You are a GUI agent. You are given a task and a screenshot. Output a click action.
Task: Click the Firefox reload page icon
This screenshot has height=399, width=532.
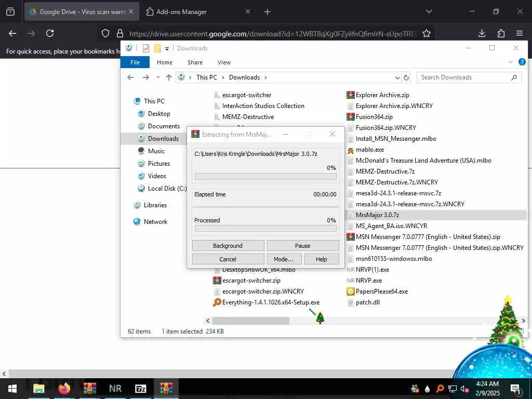click(50, 33)
